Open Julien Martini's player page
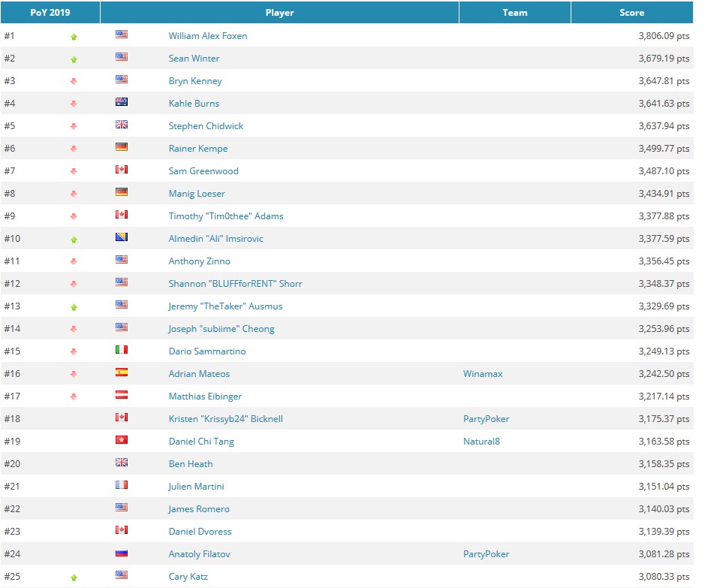 196,487
